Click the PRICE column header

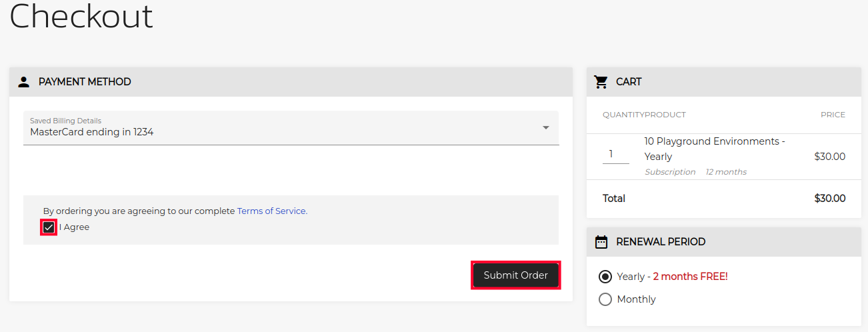pos(833,115)
